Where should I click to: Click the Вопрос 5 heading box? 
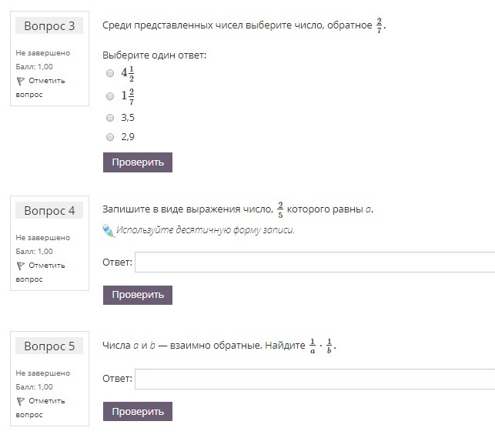[x=49, y=346]
